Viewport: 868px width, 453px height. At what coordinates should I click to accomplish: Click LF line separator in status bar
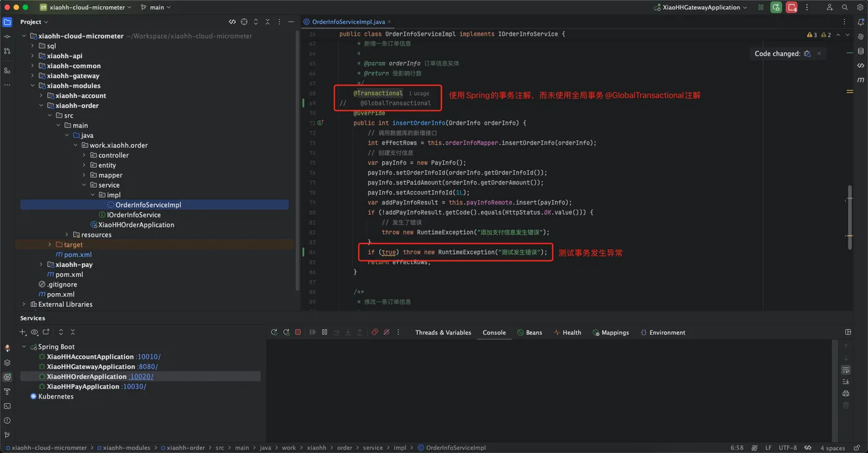click(x=769, y=447)
